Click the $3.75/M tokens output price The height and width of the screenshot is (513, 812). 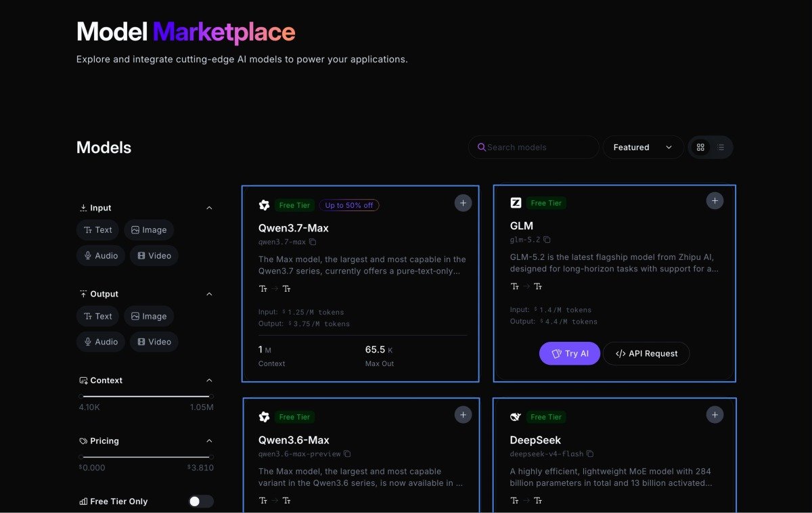point(319,324)
